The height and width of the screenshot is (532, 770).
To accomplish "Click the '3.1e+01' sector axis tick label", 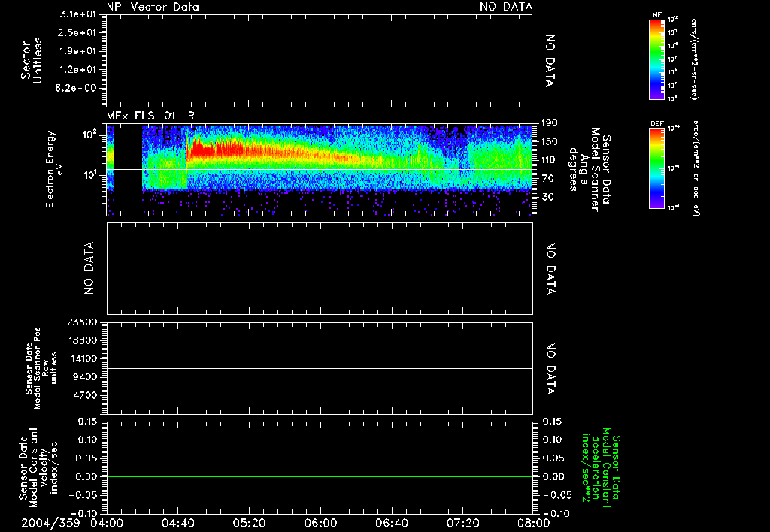I will (x=78, y=14).
